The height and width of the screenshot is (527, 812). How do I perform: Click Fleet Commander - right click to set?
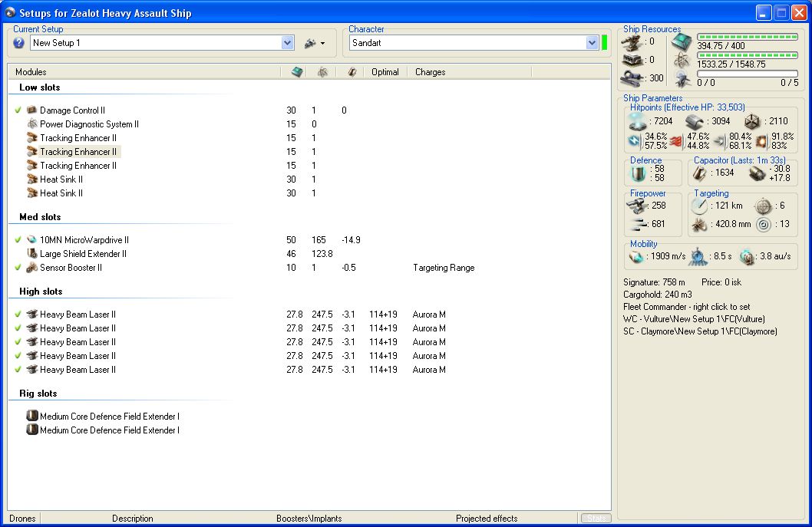687,307
